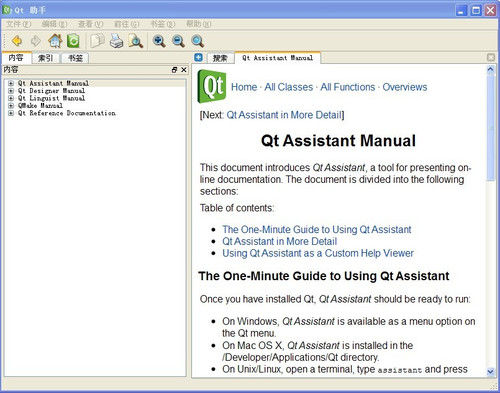Viewport: 500px width, 393px height.
Task: Click the scrollbar up arrow in document
Action: [490, 70]
